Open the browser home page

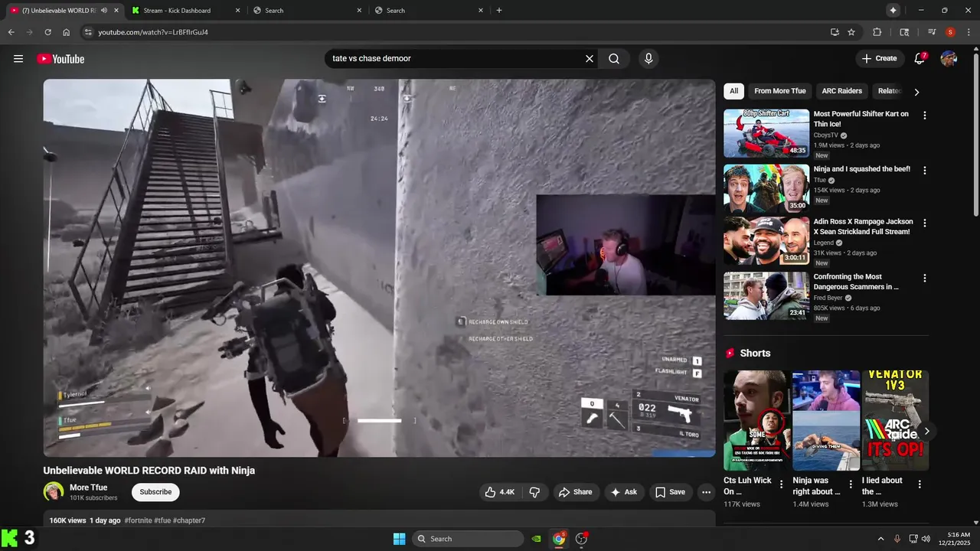[67, 32]
